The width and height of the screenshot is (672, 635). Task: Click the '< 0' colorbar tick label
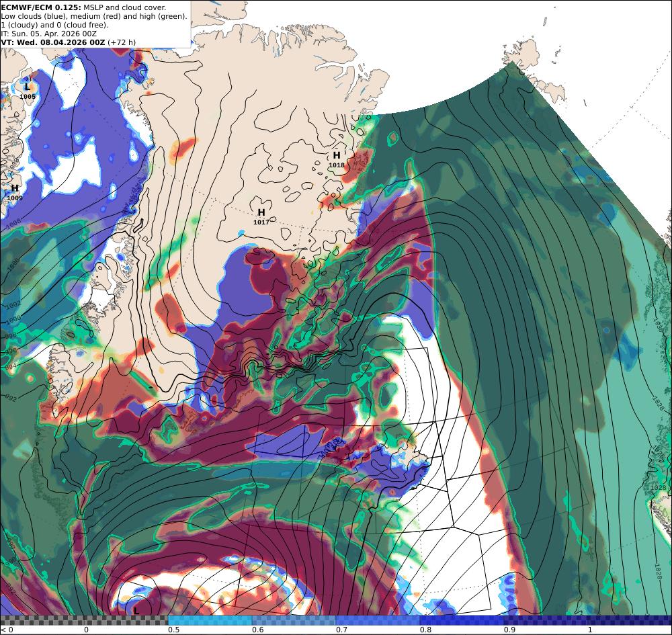coord(7,630)
